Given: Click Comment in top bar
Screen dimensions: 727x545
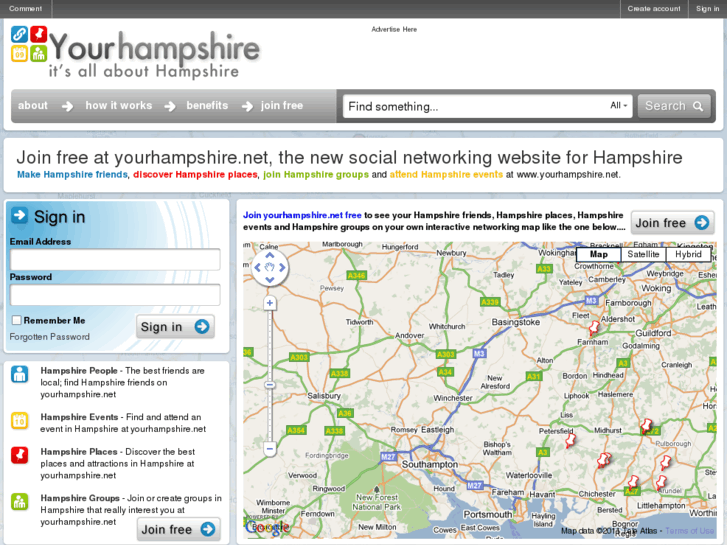Looking at the screenshot, I should (x=26, y=9).
